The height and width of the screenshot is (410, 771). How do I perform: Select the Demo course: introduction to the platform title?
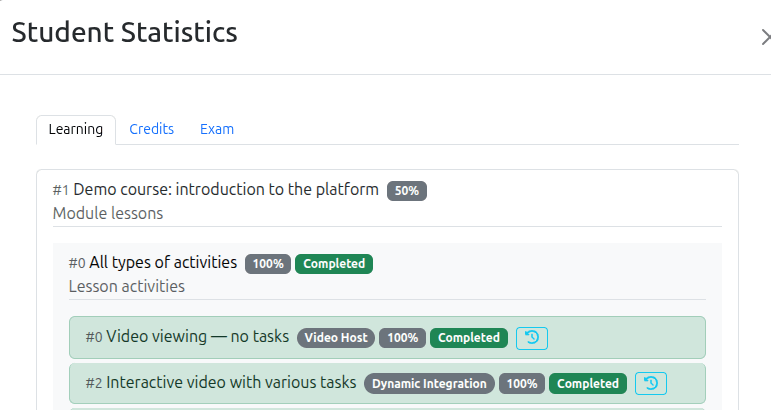[226, 190]
